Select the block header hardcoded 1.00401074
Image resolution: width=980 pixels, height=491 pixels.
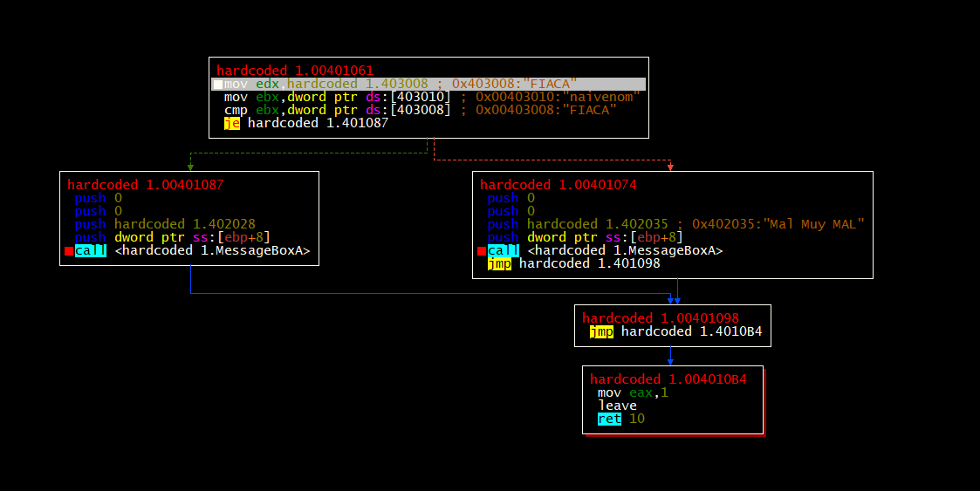[x=558, y=185]
